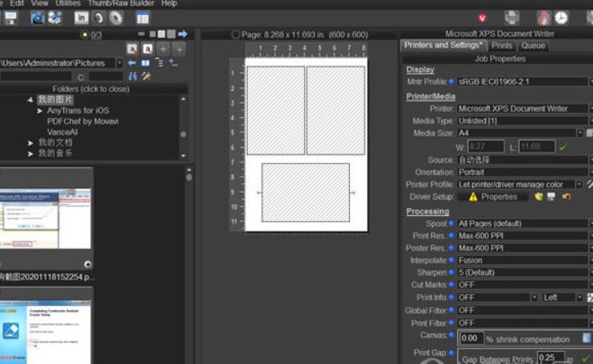Image resolution: width=593 pixels, height=364 pixels.
Task: Click the camera toolbar icon
Action: (x=38, y=18)
